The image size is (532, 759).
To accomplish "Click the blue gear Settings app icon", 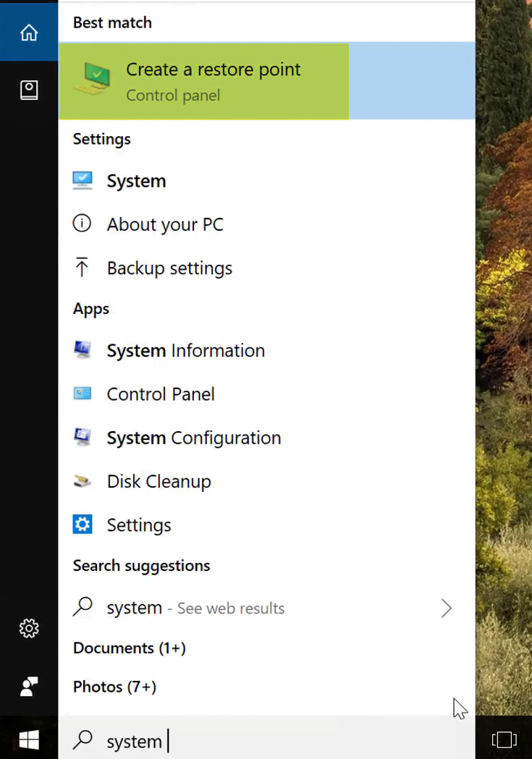I will click(x=83, y=525).
